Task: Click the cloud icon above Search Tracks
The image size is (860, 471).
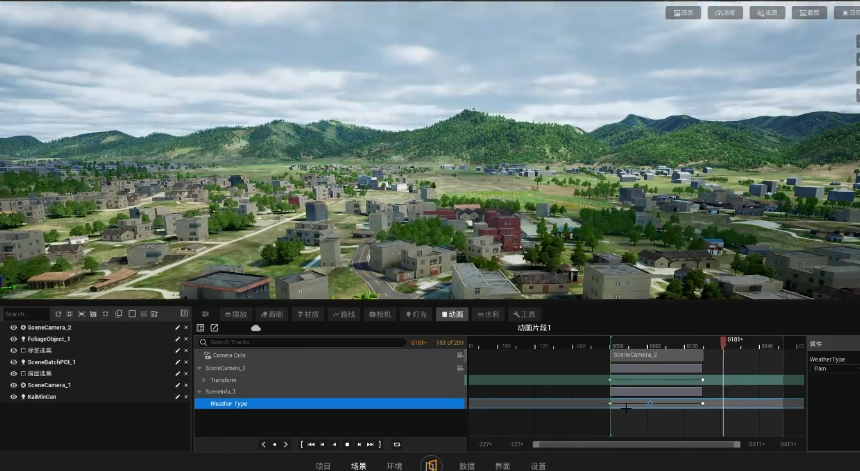Action: [256, 328]
